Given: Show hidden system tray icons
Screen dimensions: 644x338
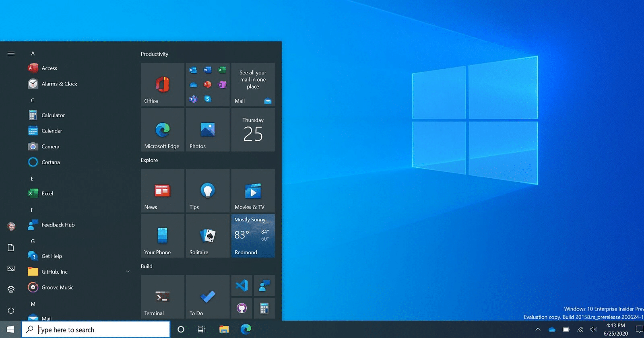Looking at the screenshot, I should pos(538,330).
